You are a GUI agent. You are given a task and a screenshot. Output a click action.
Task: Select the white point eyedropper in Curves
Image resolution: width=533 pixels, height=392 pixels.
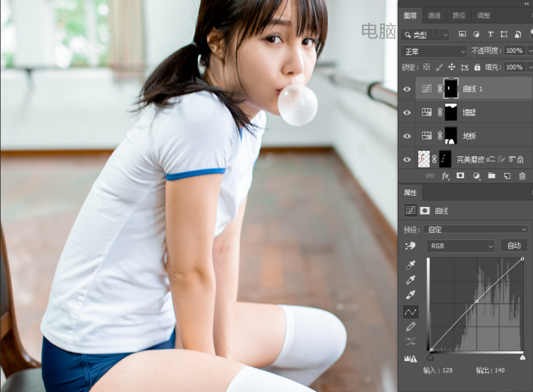(411, 295)
